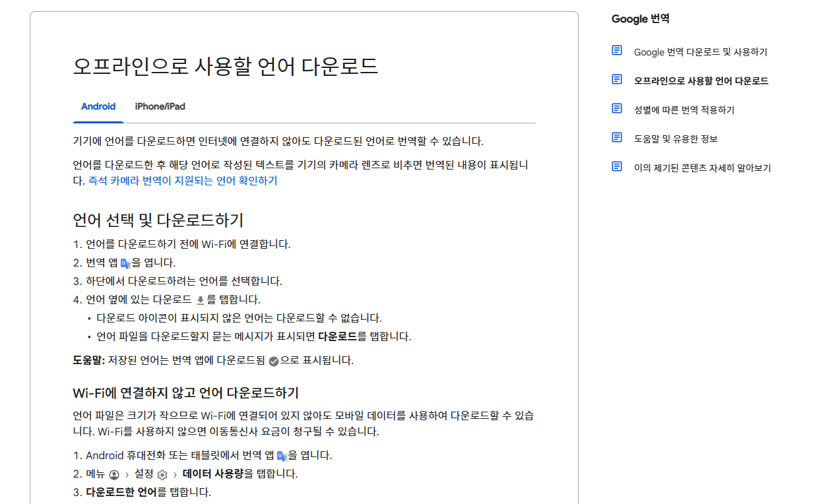Click settings gear icon after 설정
834x504 pixels.
click(x=162, y=474)
